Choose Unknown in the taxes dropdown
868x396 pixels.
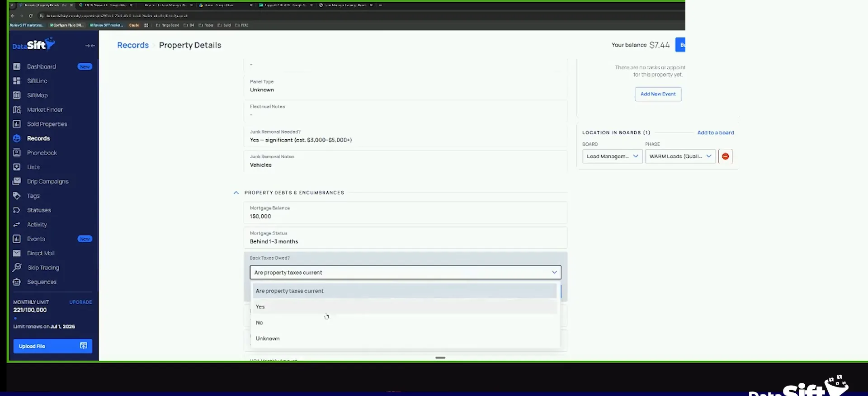click(405, 339)
